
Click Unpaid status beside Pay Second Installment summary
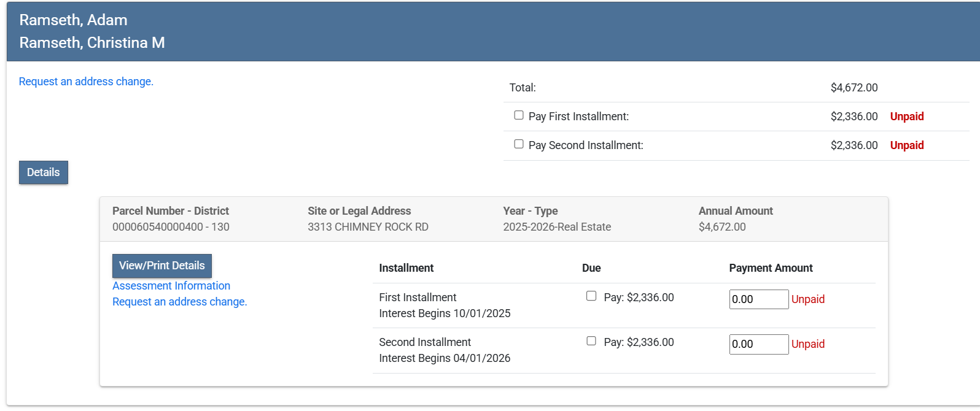pos(906,145)
